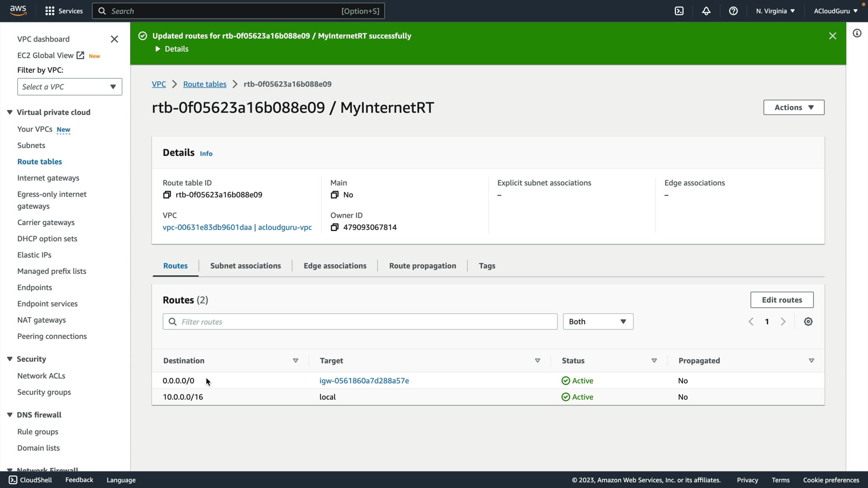Image resolution: width=868 pixels, height=488 pixels.
Task: Open the info panel icon at right edge
Action: click(x=857, y=33)
